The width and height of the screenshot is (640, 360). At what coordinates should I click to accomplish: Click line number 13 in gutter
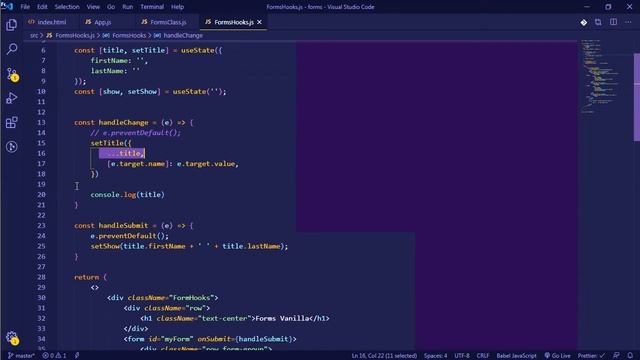(x=41, y=122)
